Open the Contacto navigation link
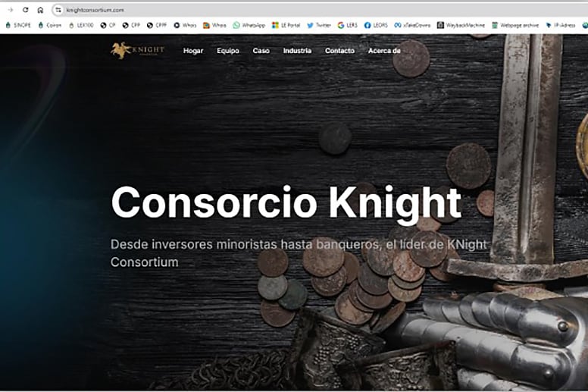The width and height of the screenshot is (588, 392). click(x=339, y=51)
